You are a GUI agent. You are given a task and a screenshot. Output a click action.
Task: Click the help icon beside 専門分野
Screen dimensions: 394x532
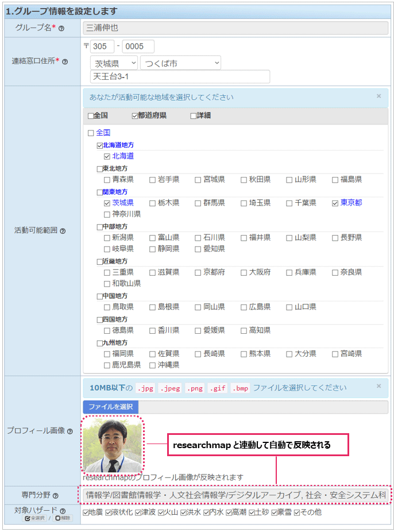point(53,494)
